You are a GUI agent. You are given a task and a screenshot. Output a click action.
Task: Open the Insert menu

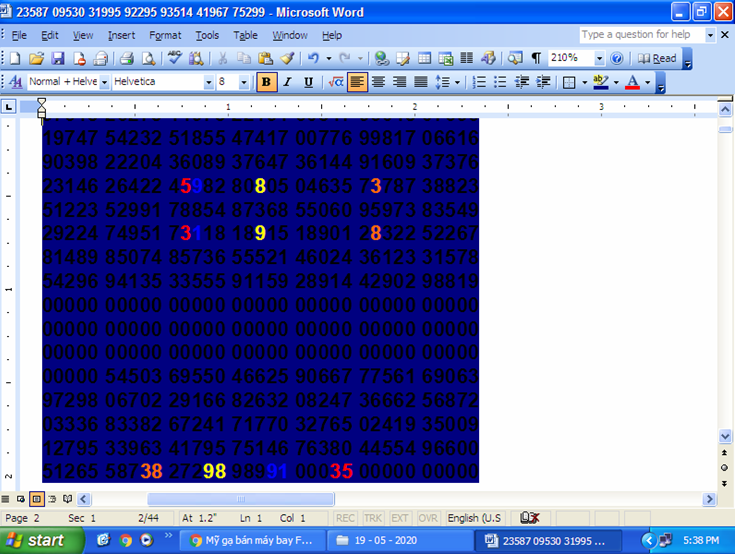121,35
